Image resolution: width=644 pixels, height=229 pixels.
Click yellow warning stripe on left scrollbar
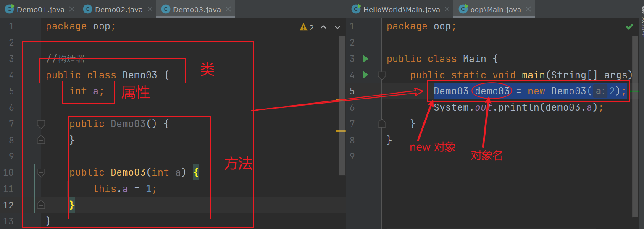pyautogui.click(x=341, y=131)
